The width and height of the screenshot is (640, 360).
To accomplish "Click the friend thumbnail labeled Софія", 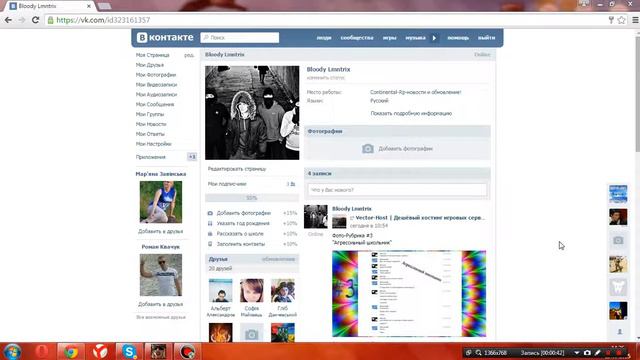I will 251,291.
